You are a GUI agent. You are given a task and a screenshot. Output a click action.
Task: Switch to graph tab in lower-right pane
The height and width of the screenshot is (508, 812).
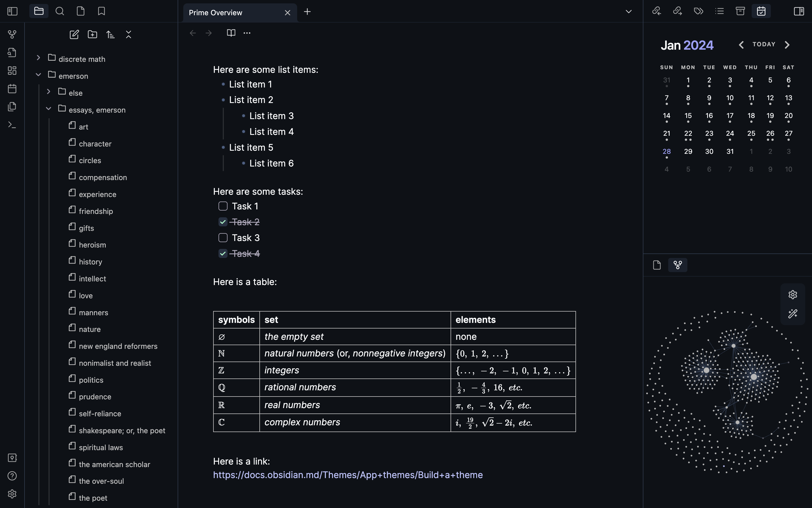click(x=678, y=265)
